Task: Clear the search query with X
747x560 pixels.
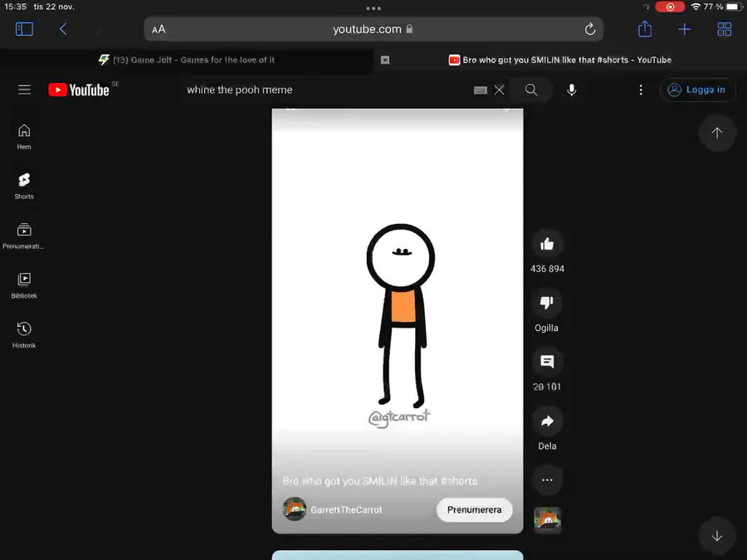Action: [499, 90]
